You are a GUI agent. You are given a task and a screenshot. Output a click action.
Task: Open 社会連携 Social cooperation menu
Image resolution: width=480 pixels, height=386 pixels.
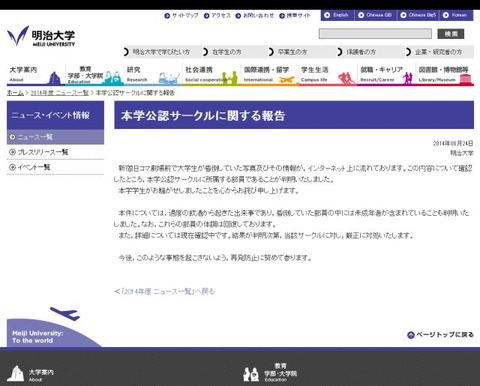[x=211, y=75]
